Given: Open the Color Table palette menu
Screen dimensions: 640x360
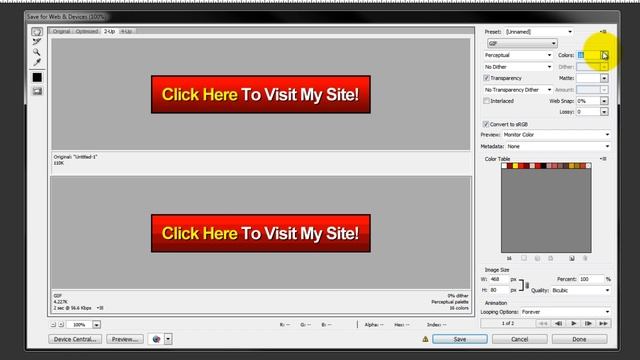Looking at the screenshot, I should pos(603,159).
